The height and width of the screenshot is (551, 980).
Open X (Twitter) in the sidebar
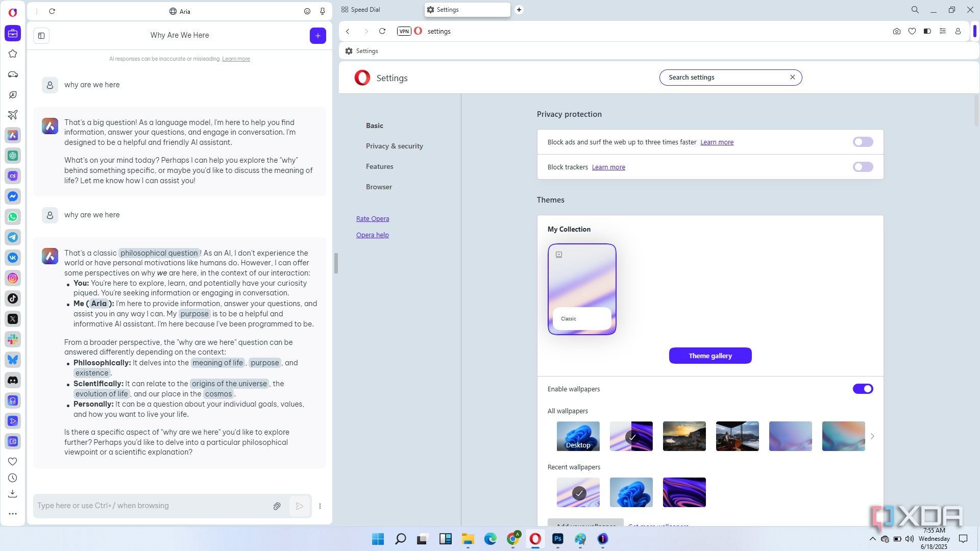(13, 319)
